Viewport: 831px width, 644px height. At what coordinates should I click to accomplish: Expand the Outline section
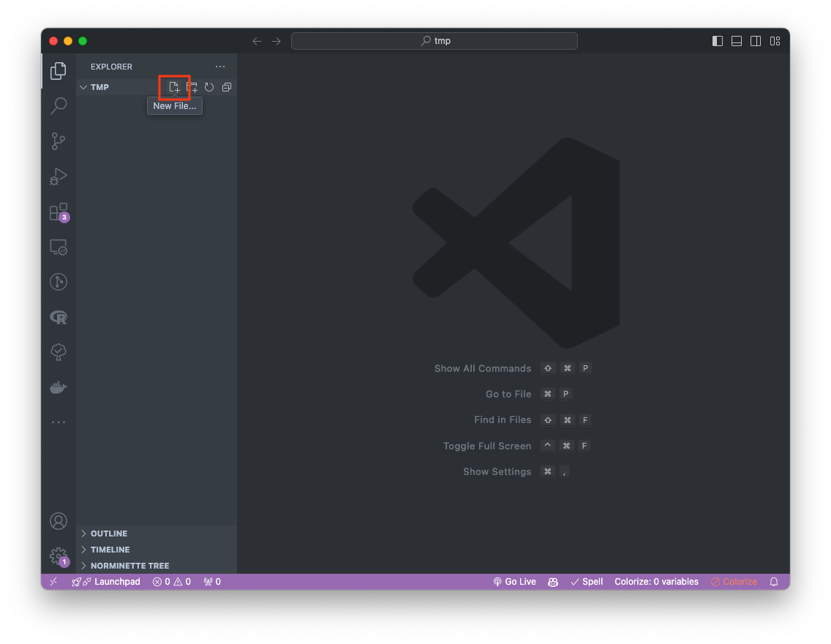click(x=157, y=533)
